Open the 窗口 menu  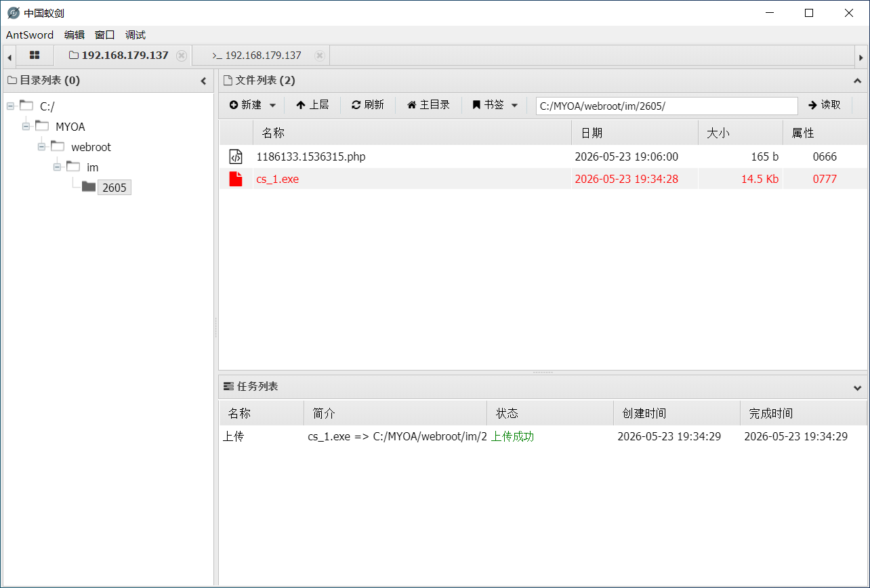point(105,35)
